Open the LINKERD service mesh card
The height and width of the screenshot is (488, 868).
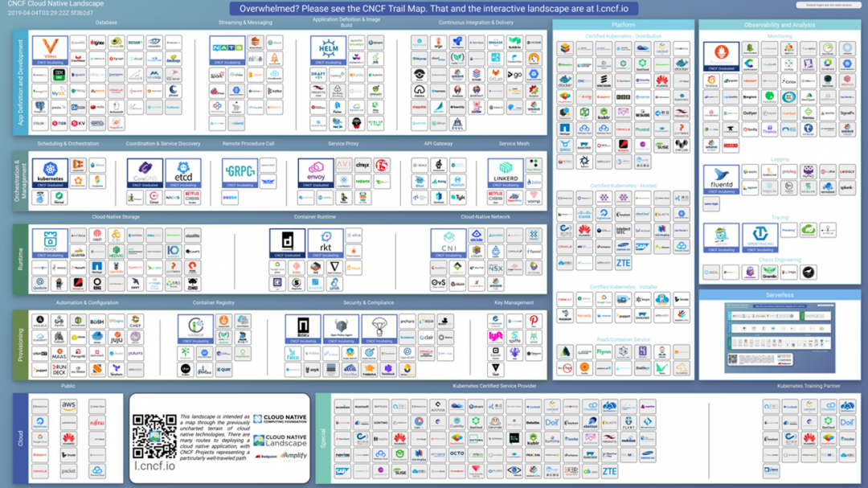tap(506, 173)
